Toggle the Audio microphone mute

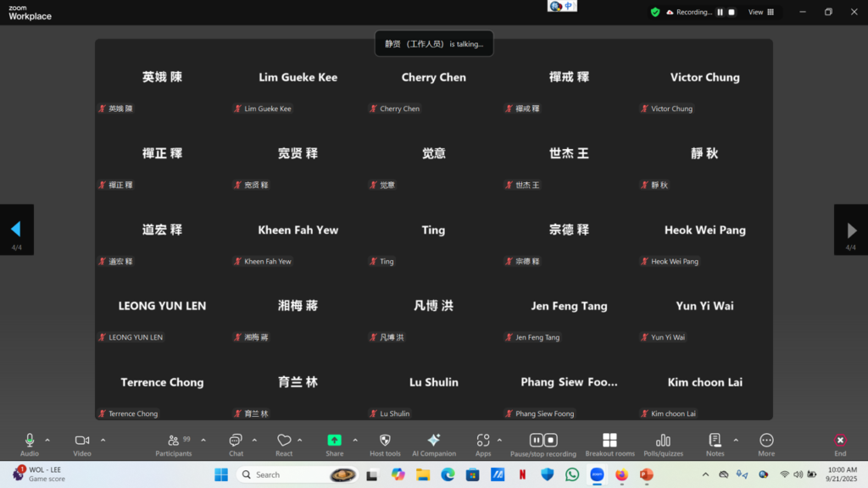[x=30, y=441]
